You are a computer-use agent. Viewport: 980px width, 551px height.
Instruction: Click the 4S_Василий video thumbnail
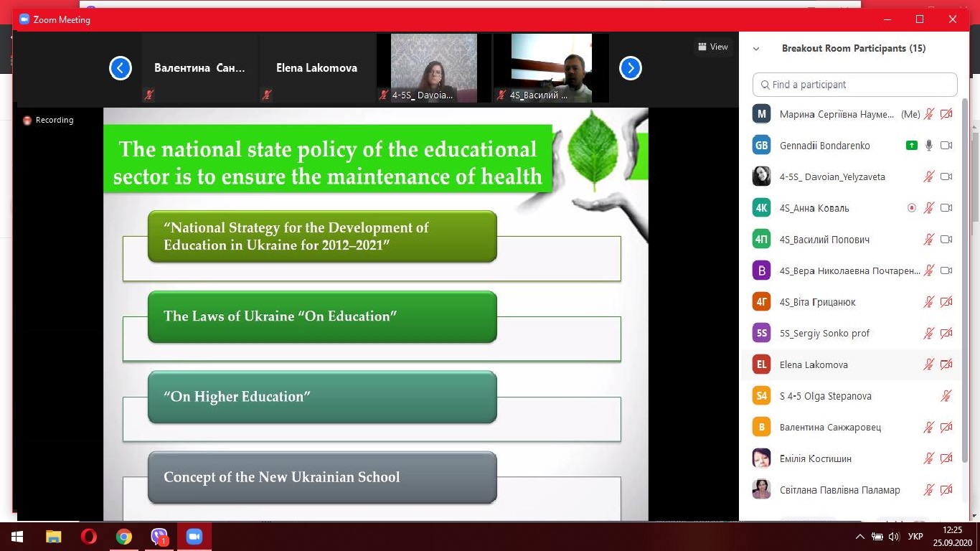551,67
